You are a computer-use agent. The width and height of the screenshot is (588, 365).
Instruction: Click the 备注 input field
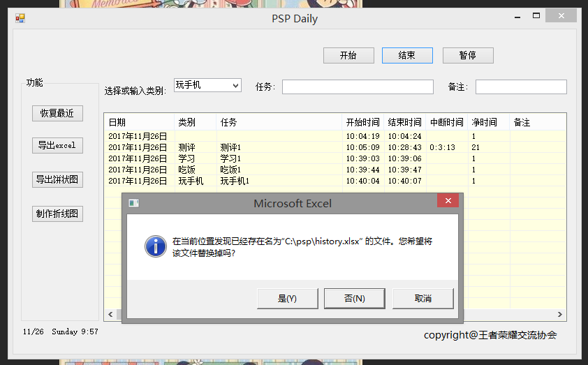pyautogui.click(x=521, y=87)
